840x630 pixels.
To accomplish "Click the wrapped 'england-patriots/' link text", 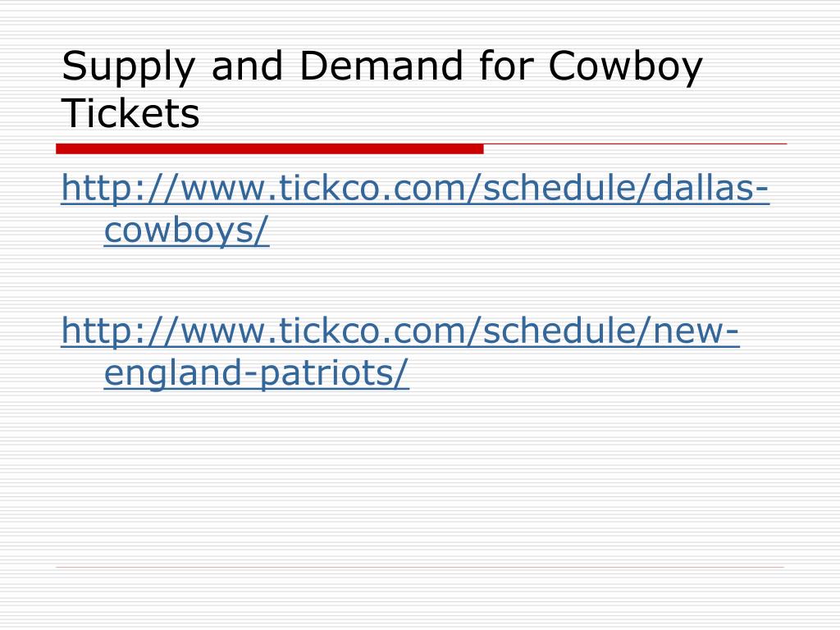I will [257, 373].
